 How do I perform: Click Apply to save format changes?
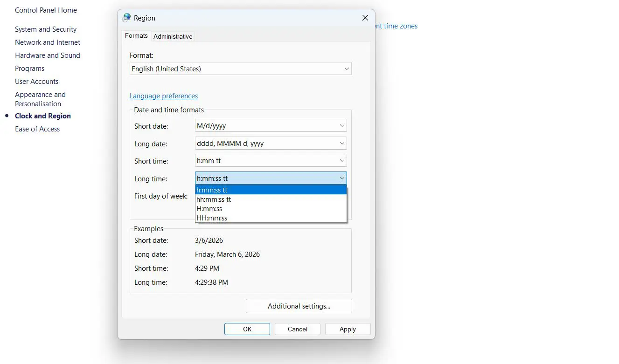(x=348, y=329)
